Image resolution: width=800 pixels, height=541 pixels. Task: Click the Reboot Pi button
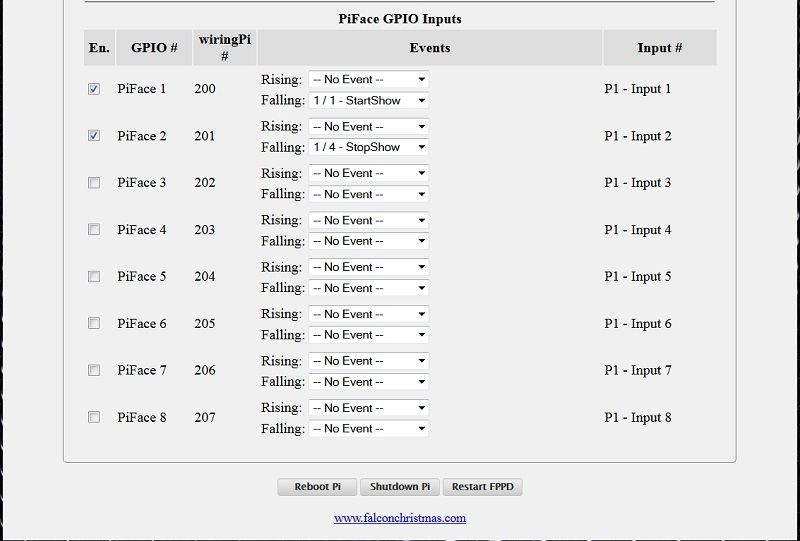click(317, 487)
